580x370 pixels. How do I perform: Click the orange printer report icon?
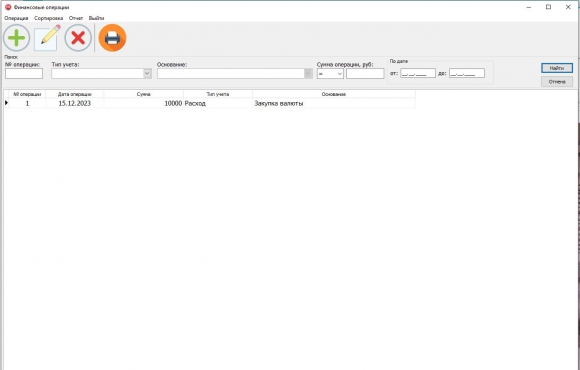click(x=112, y=38)
